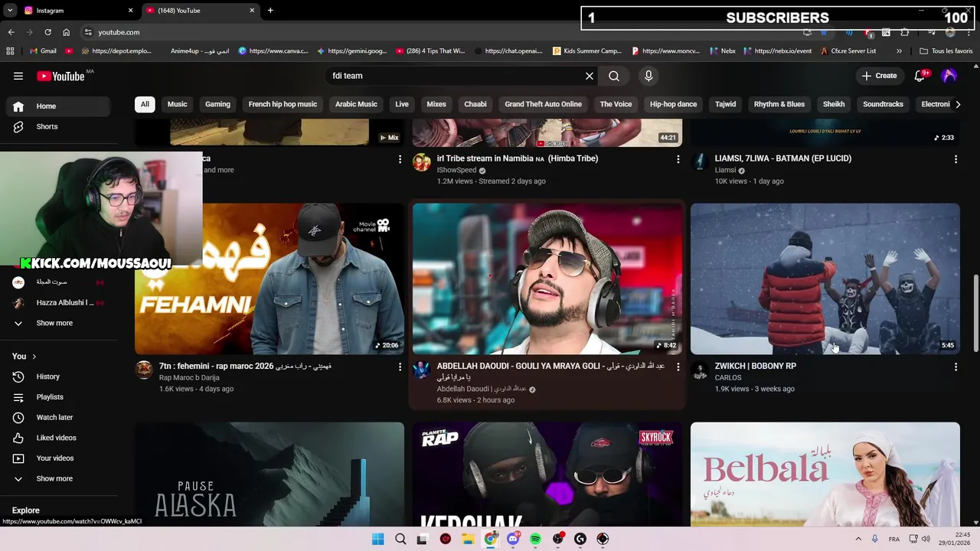Open Spotify from the taskbar
980x551 pixels.
[535, 539]
